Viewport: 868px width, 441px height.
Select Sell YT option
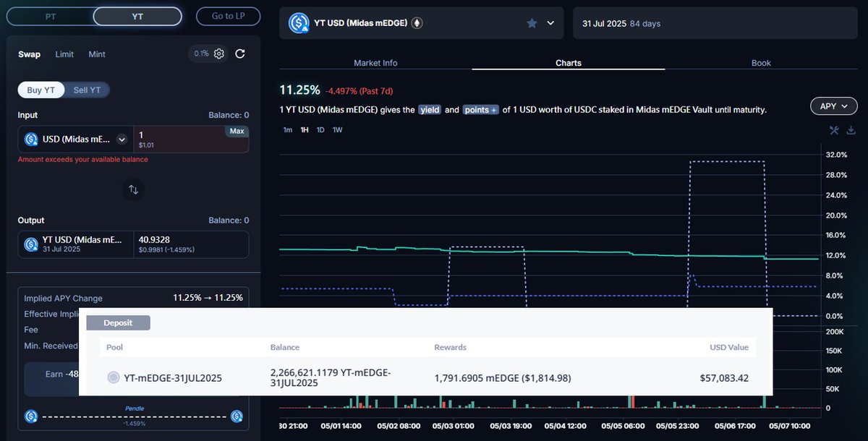pyautogui.click(x=87, y=90)
